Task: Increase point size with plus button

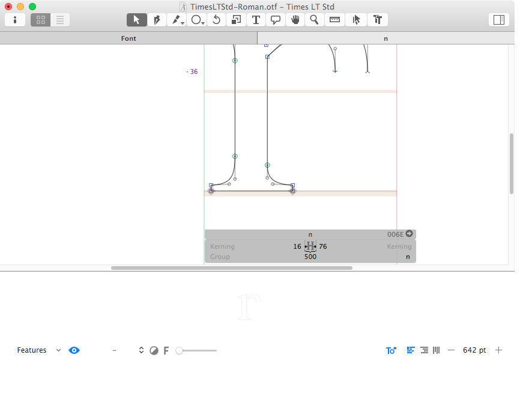Action: coord(498,350)
